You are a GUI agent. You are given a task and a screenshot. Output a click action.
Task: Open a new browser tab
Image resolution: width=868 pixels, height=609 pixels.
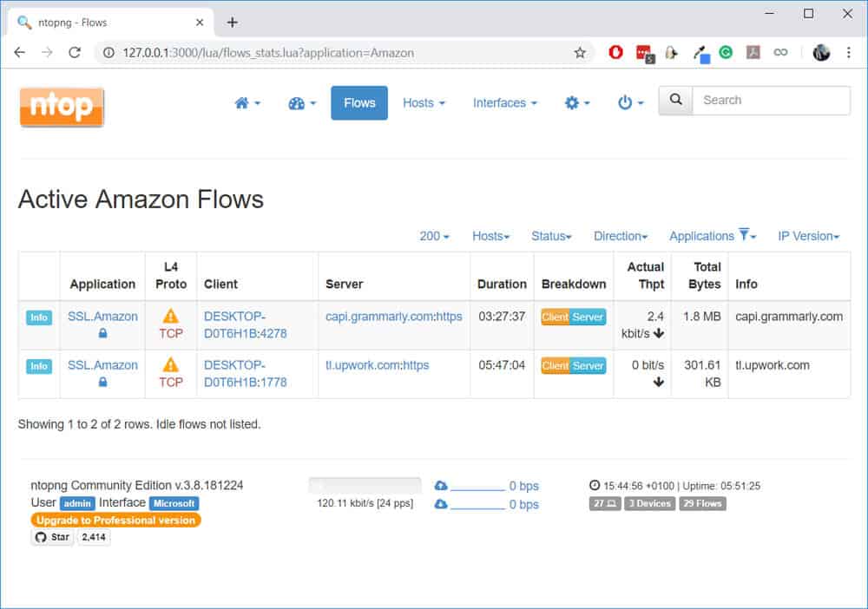233,23
